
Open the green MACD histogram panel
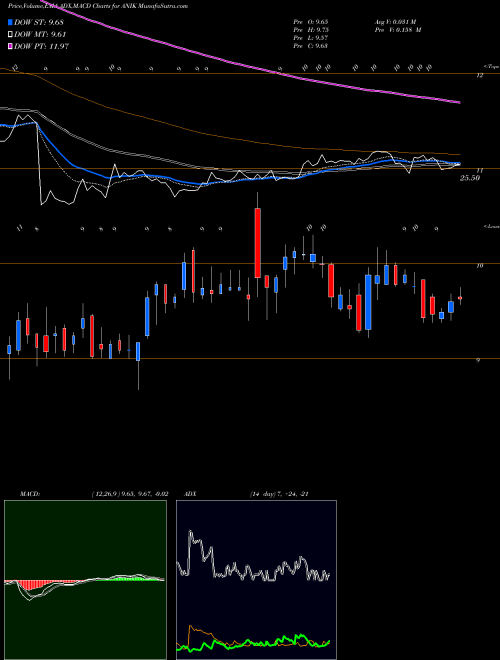(85, 580)
